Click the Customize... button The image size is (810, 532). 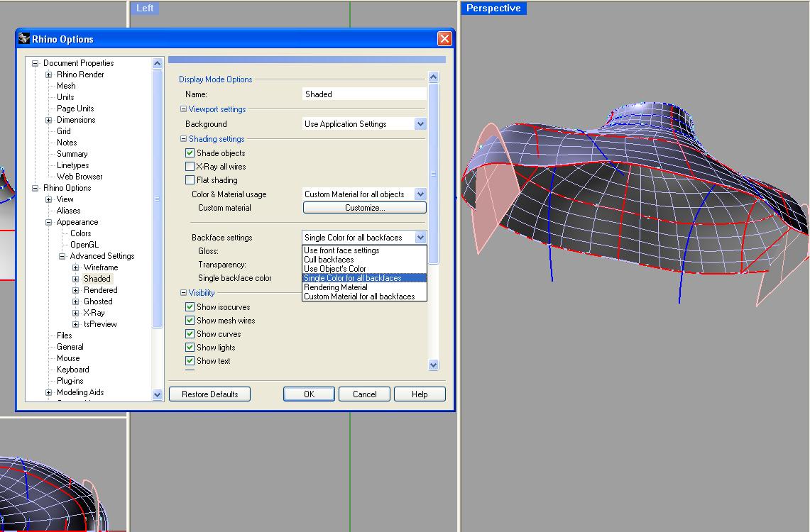pyautogui.click(x=364, y=208)
